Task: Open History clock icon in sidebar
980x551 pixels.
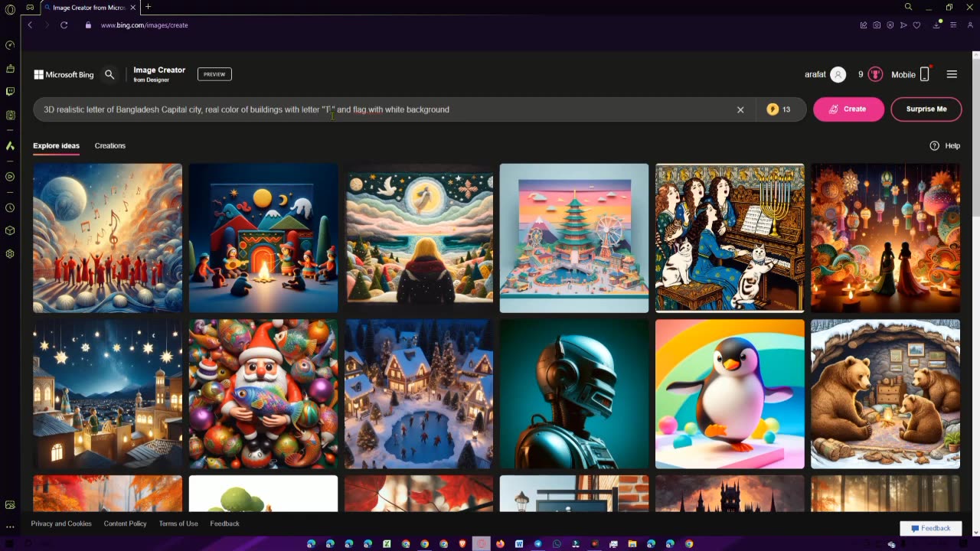Action: tap(10, 207)
